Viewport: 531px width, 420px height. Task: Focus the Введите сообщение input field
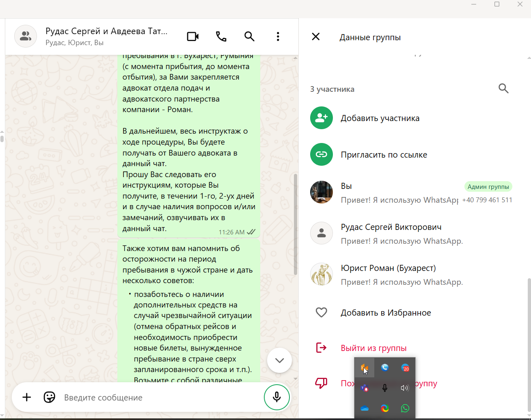pos(160,397)
